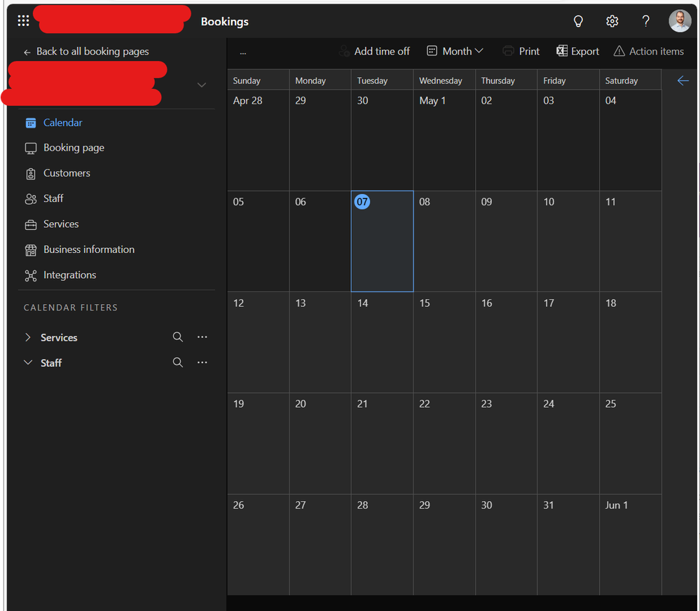Open Integrations in sidebar
The width and height of the screenshot is (700, 611).
[x=69, y=275]
